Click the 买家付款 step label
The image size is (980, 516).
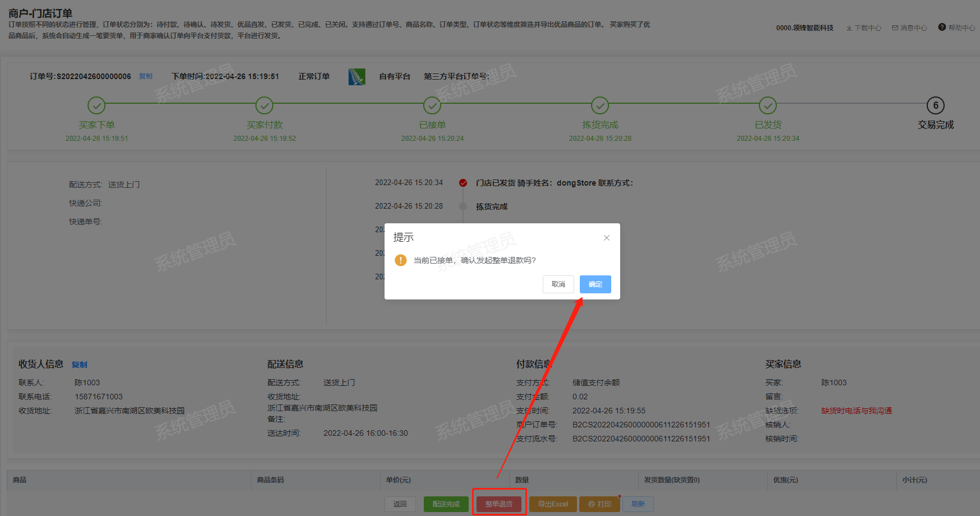(264, 125)
